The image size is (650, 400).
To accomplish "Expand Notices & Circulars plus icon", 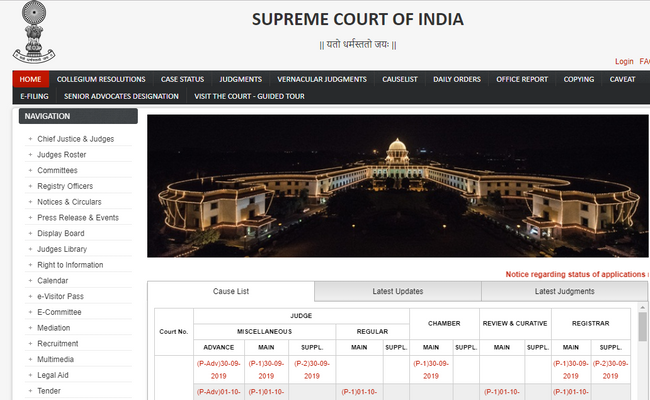I will (x=30, y=202).
